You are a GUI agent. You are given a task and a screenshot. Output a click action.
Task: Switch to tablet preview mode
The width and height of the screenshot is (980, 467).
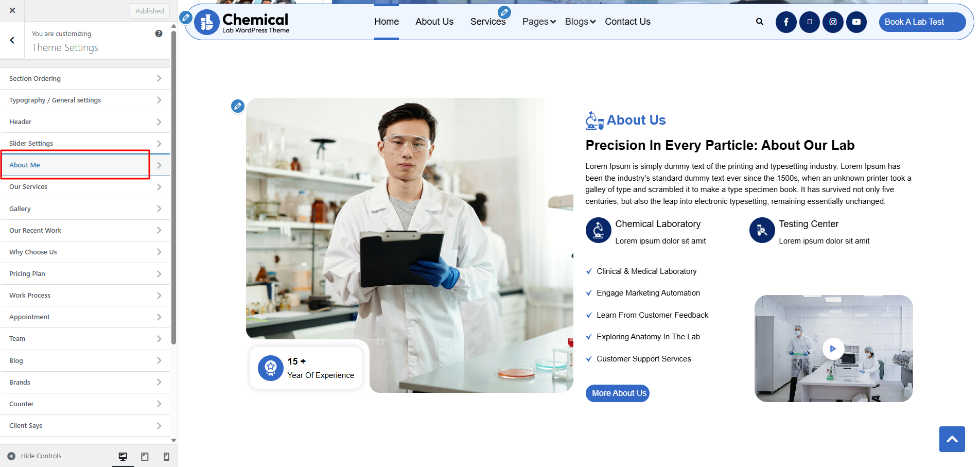pos(145,457)
